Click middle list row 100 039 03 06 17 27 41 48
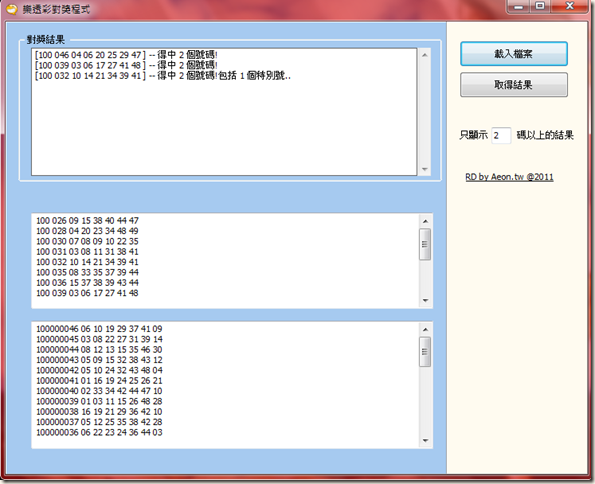Screen dimensions: 595x484 [87, 293]
